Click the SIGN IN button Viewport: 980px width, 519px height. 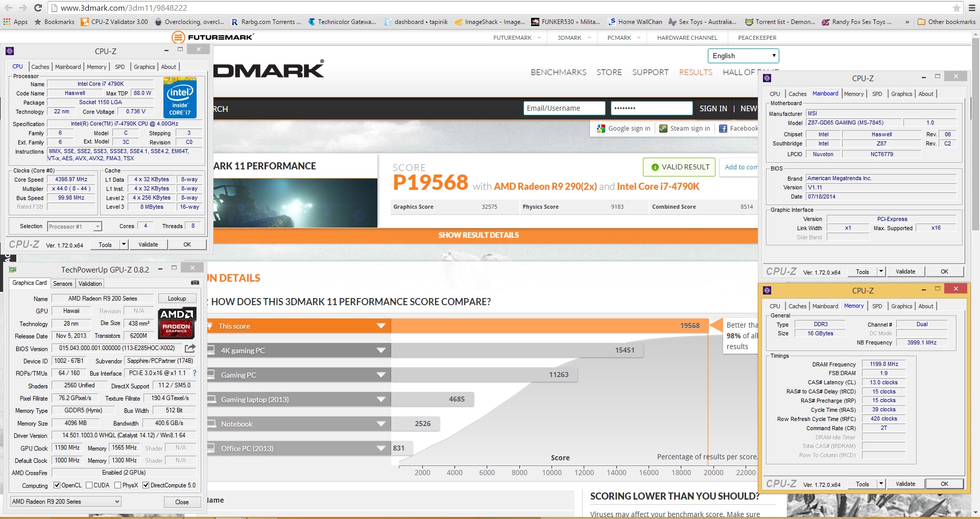click(x=713, y=109)
